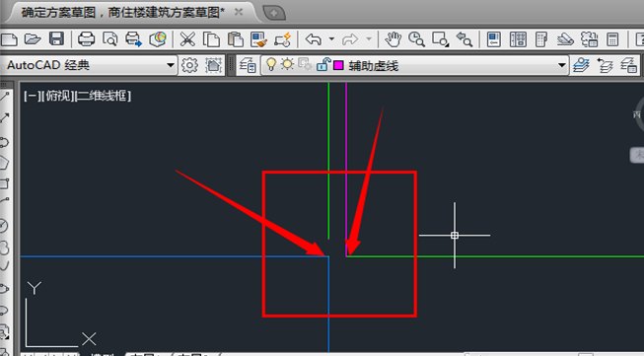This screenshot has width=644, height=356.
Task: Switch to the 确定方案草图 drawing tab
Action: tap(123, 13)
